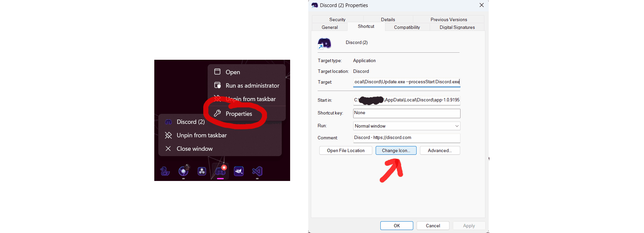The height and width of the screenshot is (233, 644).
Task: Open the Security tab
Action: point(337,19)
